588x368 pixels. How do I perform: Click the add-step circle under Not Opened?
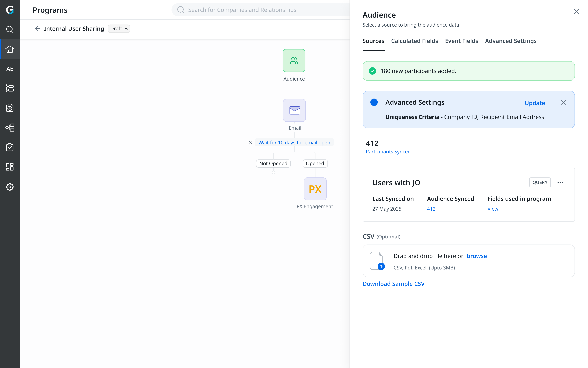[x=273, y=173]
